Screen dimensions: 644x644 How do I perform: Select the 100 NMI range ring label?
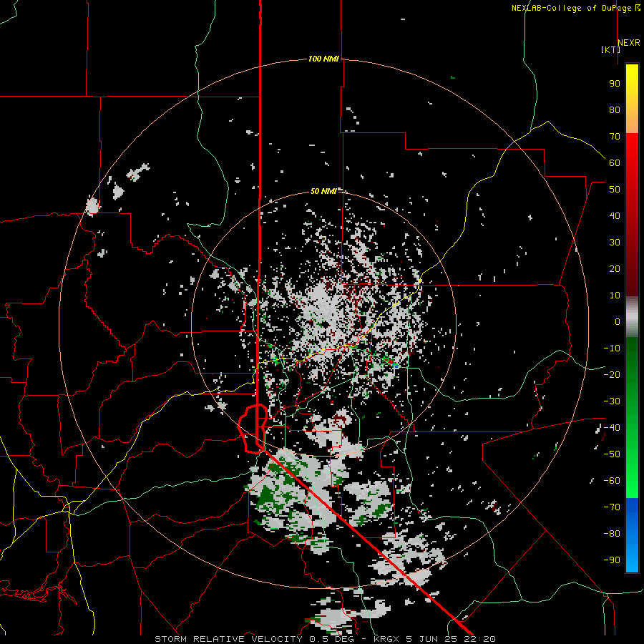pos(323,59)
